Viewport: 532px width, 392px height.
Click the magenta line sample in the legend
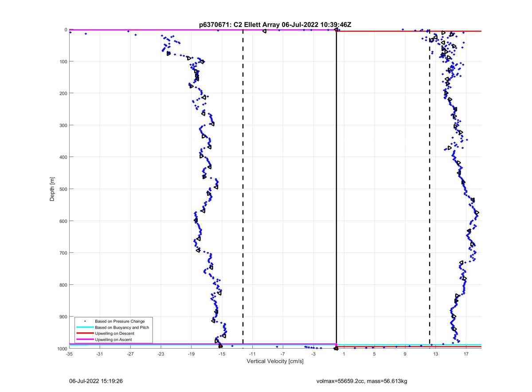[85, 339]
